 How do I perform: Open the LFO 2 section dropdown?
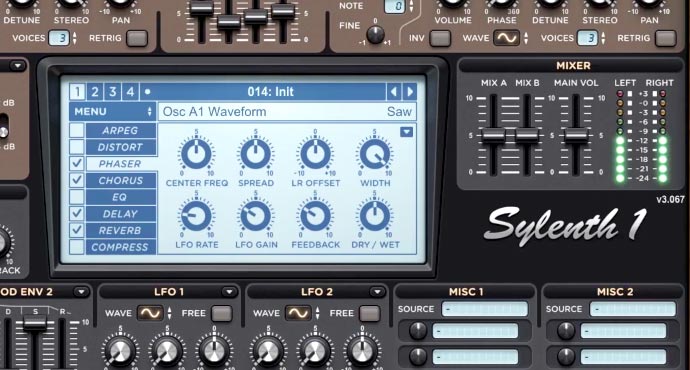[377, 292]
